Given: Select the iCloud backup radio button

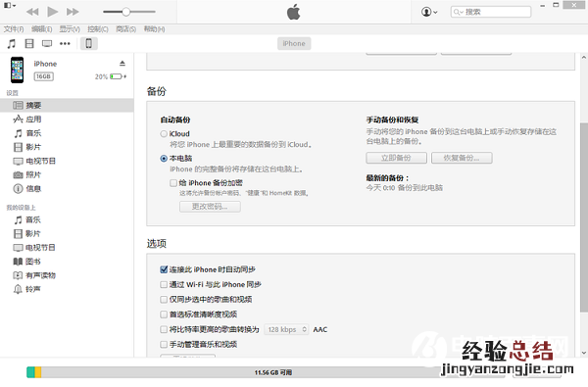Looking at the screenshot, I should (x=164, y=134).
